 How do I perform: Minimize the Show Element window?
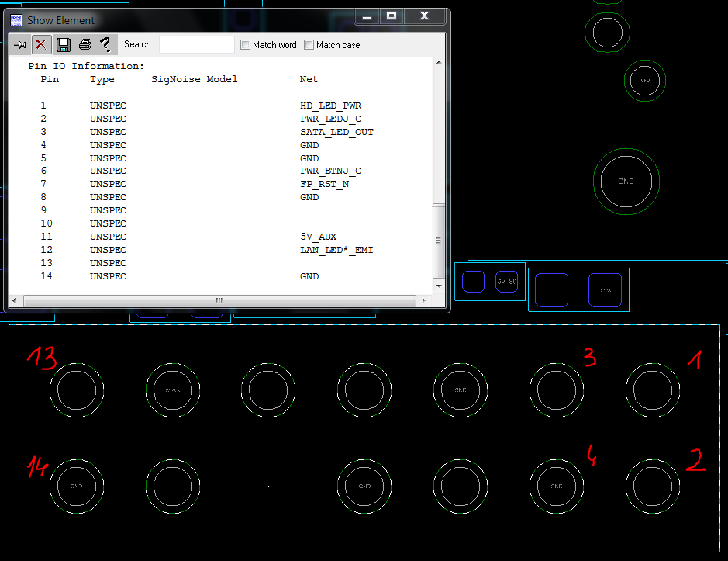(367, 17)
